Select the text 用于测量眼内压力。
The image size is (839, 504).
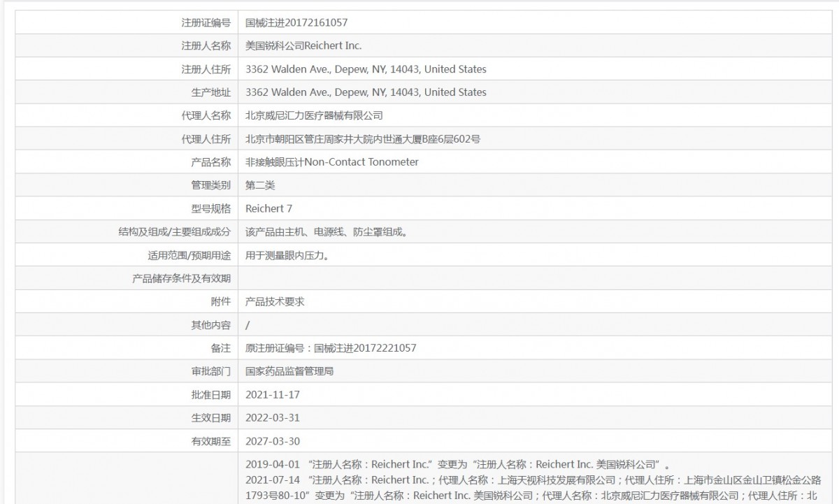coord(287,255)
